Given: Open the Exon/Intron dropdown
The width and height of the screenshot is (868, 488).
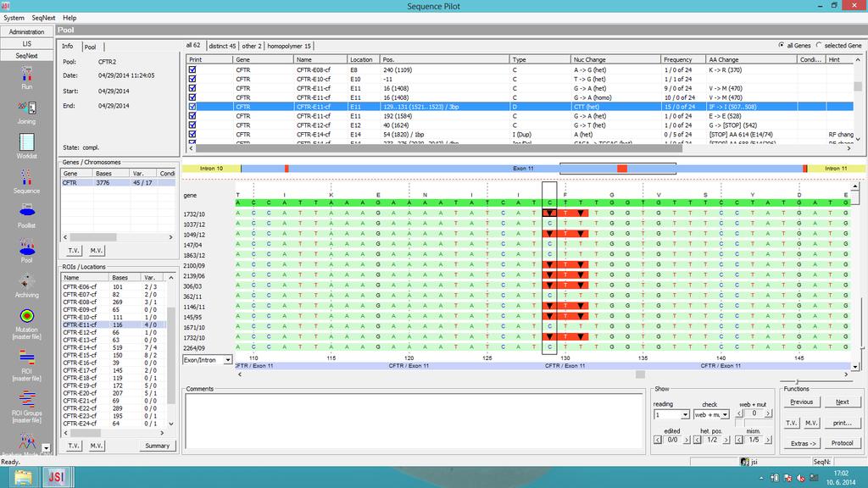Looking at the screenshot, I should pyautogui.click(x=227, y=359).
